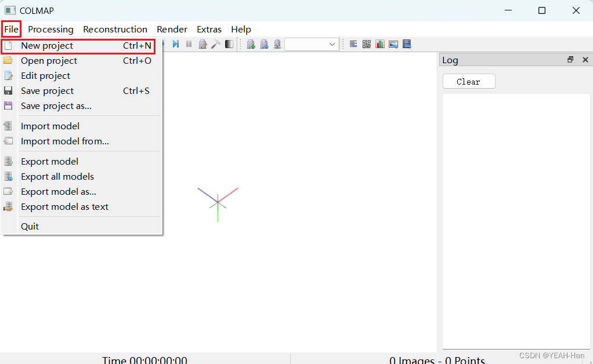Show model statistics bar chart icon
The width and height of the screenshot is (593, 364).
click(380, 44)
